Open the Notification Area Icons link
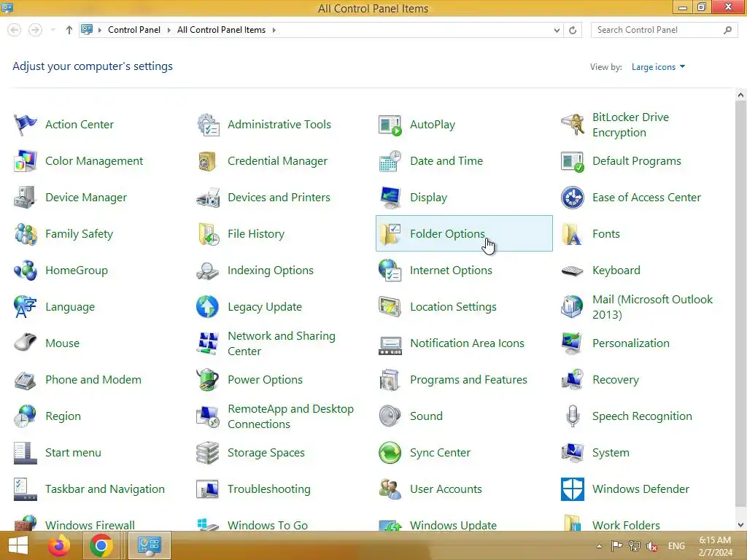 click(468, 343)
